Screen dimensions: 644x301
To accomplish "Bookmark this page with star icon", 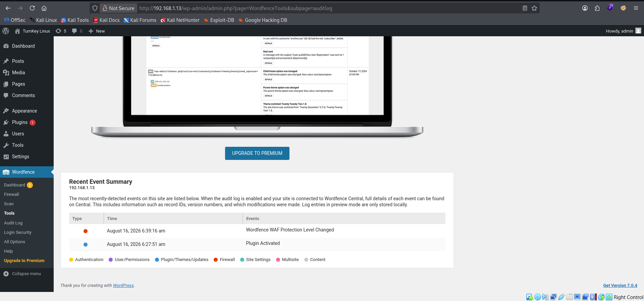I will (534, 8).
